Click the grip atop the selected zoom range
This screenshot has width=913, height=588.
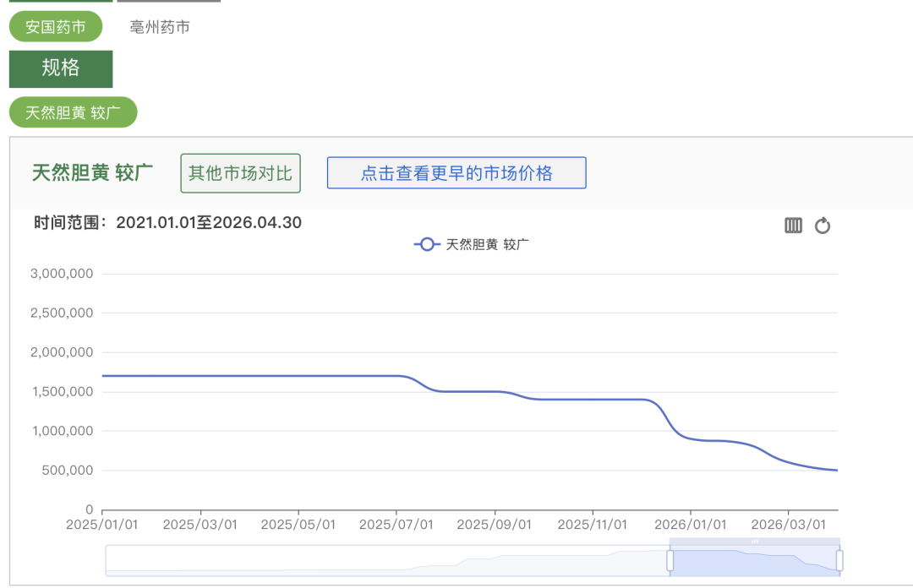point(755,541)
